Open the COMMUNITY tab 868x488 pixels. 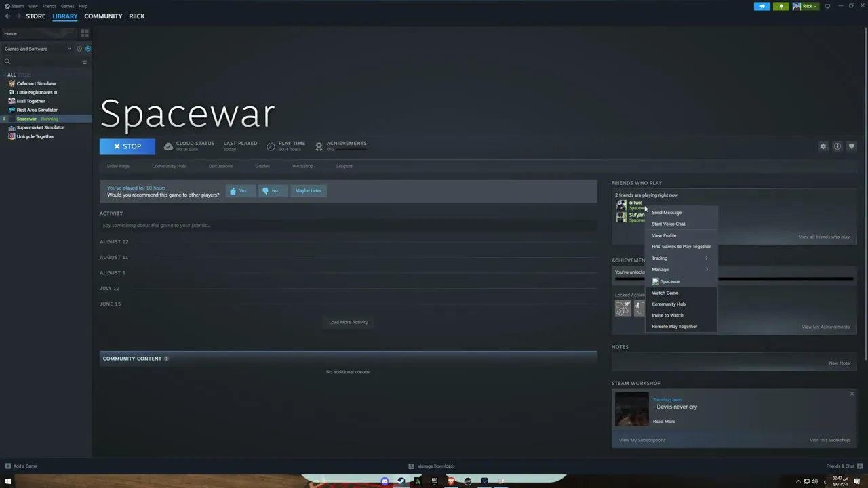coord(103,16)
